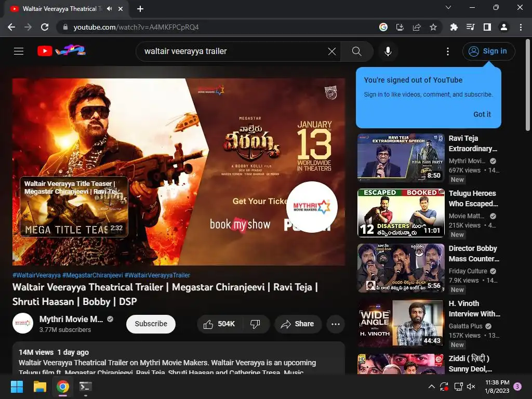The width and height of the screenshot is (532, 399).
Task: Show hidden system tray icons
Action: click(x=432, y=387)
